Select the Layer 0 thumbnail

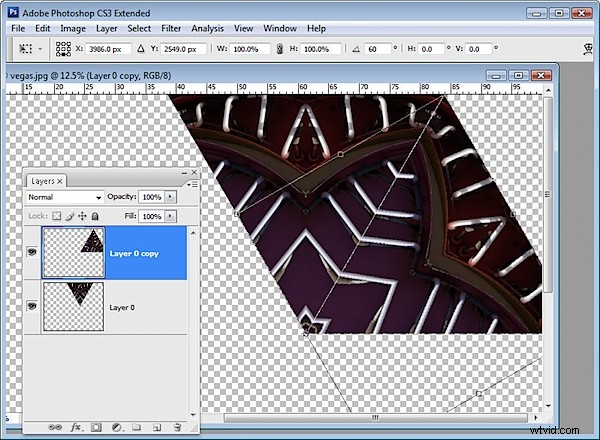coord(73,306)
